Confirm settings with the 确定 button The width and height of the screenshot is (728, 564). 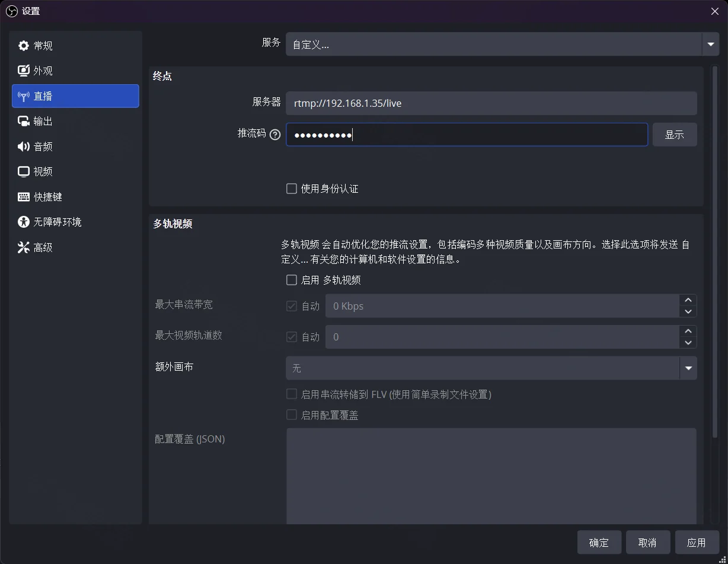(x=599, y=543)
